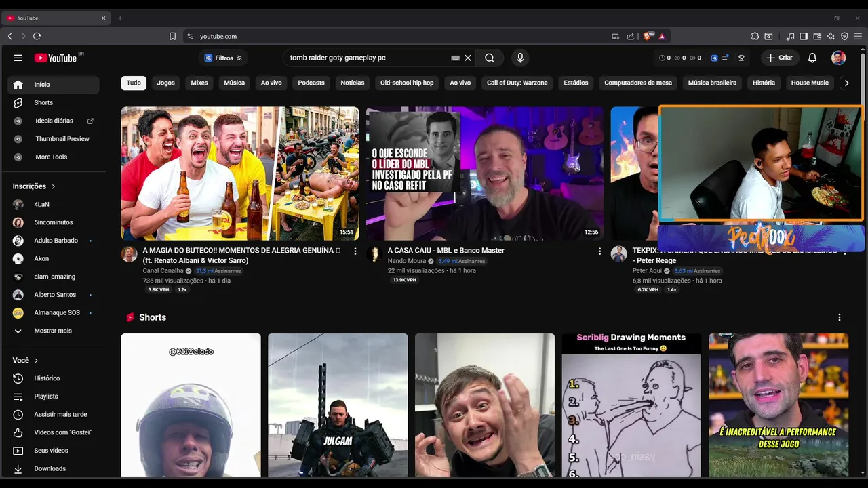Image resolution: width=868 pixels, height=488 pixels.
Task: Clear the search text with the X
Action: coord(468,58)
